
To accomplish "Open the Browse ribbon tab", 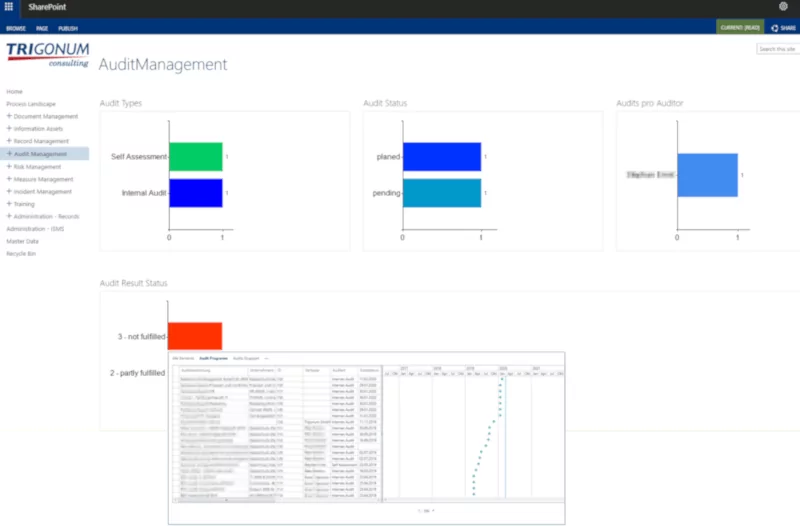I will click(16, 29).
